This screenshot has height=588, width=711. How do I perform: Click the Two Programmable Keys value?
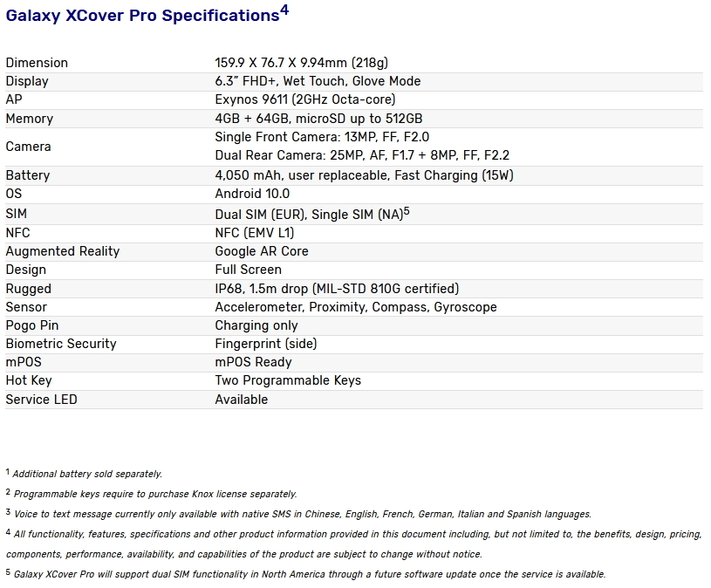[x=288, y=380]
